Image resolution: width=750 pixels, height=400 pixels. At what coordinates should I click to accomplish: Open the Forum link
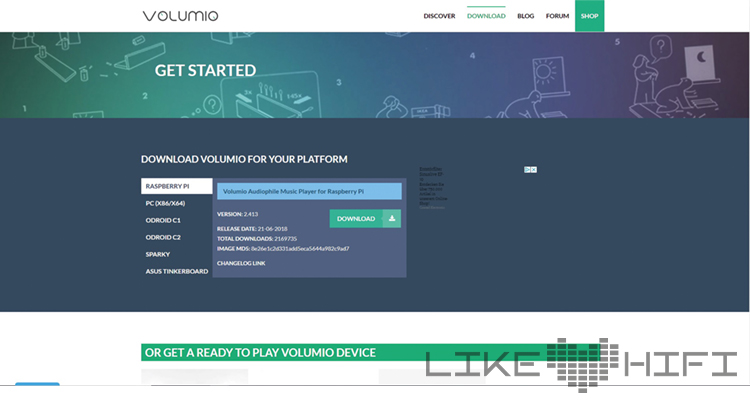click(x=557, y=16)
